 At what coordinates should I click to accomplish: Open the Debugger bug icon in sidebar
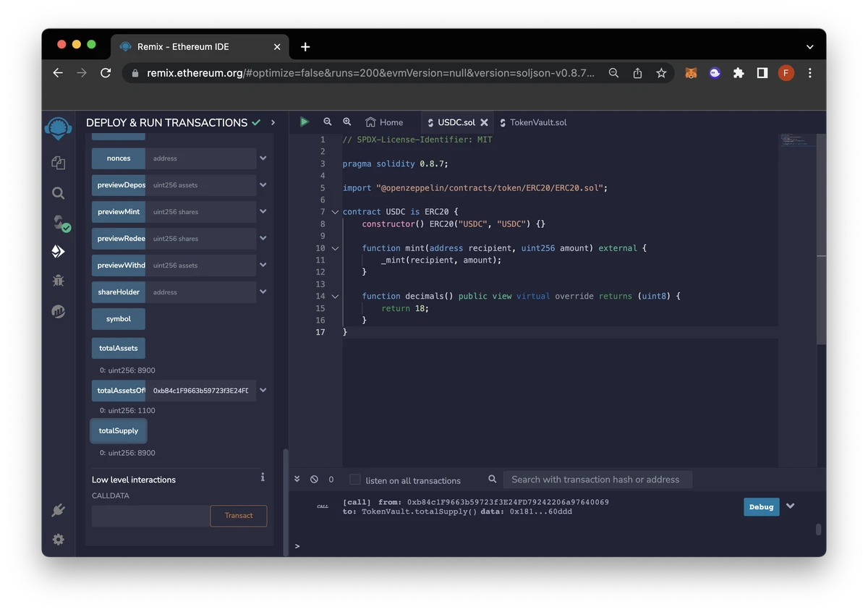59,281
